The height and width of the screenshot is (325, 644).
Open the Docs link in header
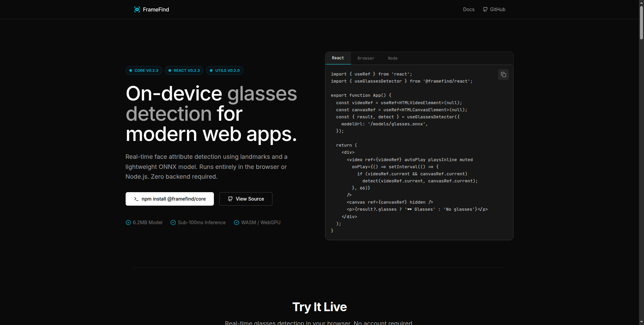(469, 9)
